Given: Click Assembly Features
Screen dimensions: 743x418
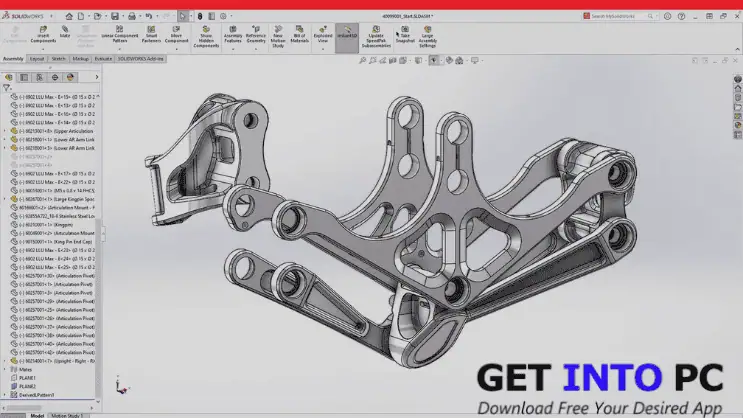Looking at the screenshot, I should (233, 35).
